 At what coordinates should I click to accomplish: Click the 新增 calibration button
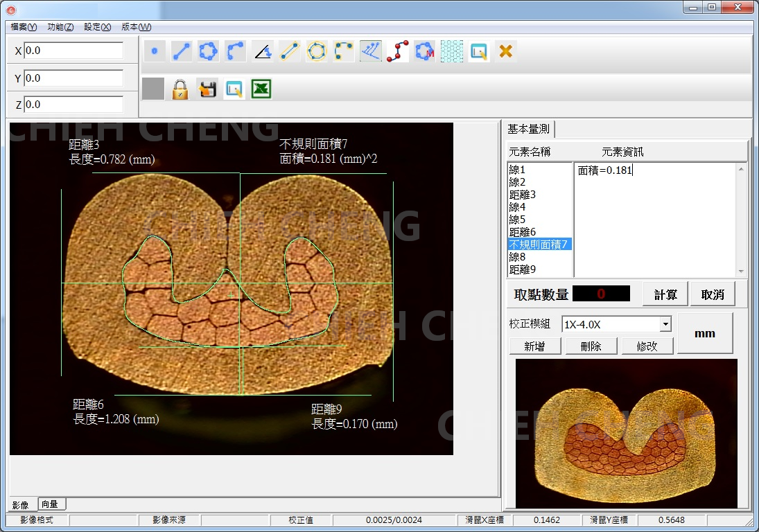[x=534, y=346]
